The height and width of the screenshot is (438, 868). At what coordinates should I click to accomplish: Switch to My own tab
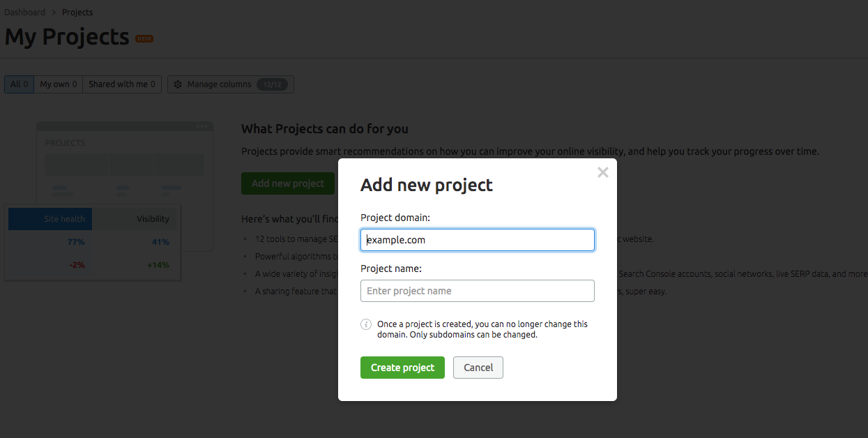pos(59,84)
